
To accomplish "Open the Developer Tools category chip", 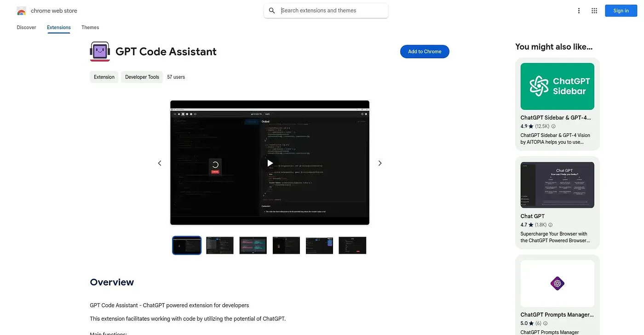I will click(142, 77).
